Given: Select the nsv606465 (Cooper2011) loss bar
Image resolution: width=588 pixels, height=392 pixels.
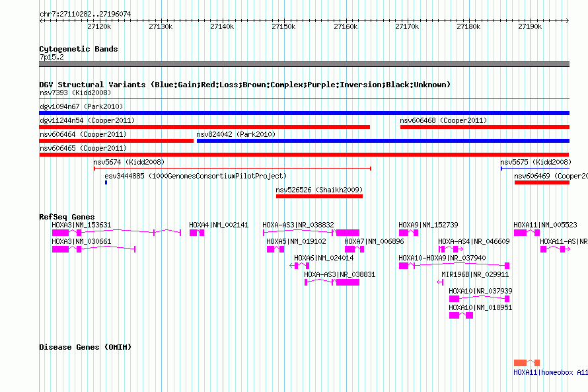Looking at the screenshot, I should [x=304, y=155].
